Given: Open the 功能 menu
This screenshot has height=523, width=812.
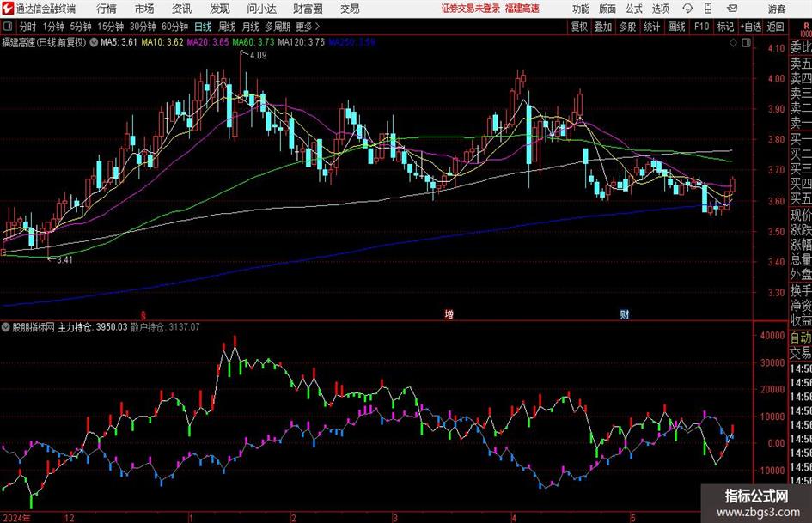Looking at the screenshot, I should (581, 9).
